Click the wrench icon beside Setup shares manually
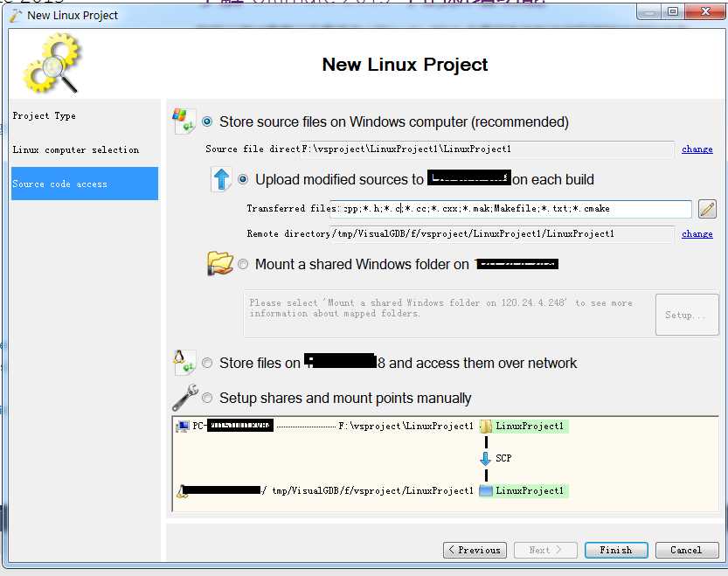Viewport: 728px width, 576px height. click(x=184, y=398)
